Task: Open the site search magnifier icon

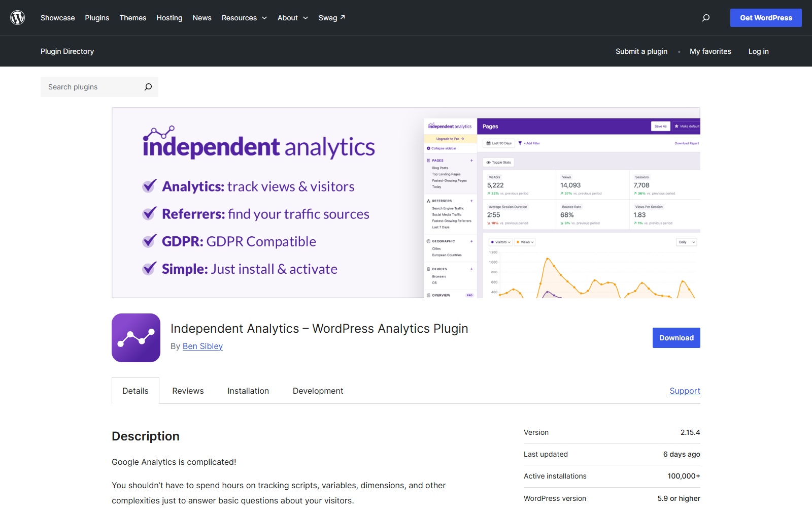Action: click(x=705, y=18)
